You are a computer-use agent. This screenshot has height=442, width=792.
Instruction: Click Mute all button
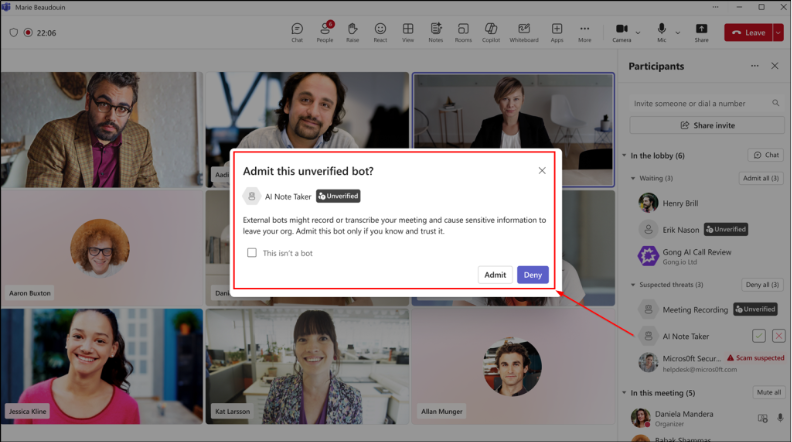tap(769, 392)
